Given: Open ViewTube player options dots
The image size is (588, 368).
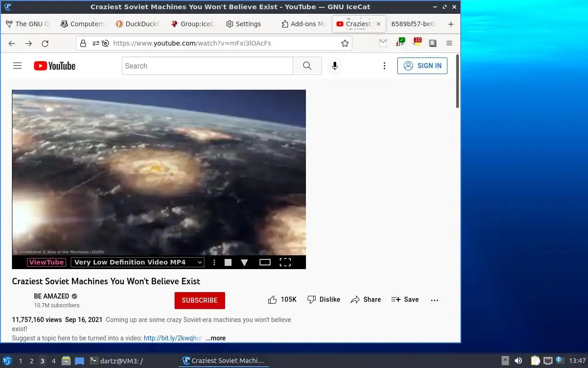Looking at the screenshot, I should [x=214, y=262].
